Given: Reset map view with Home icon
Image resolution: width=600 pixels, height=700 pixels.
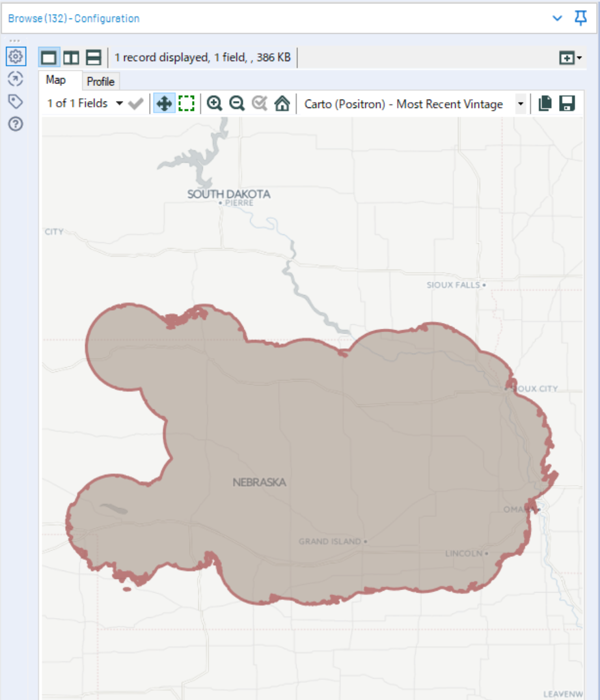Looking at the screenshot, I should 282,104.
